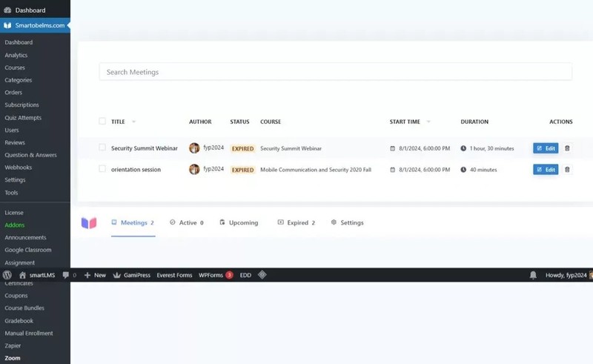Click the EXPIRED badge for orientation session
This screenshot has height=364, width=593.
(243, 170)
